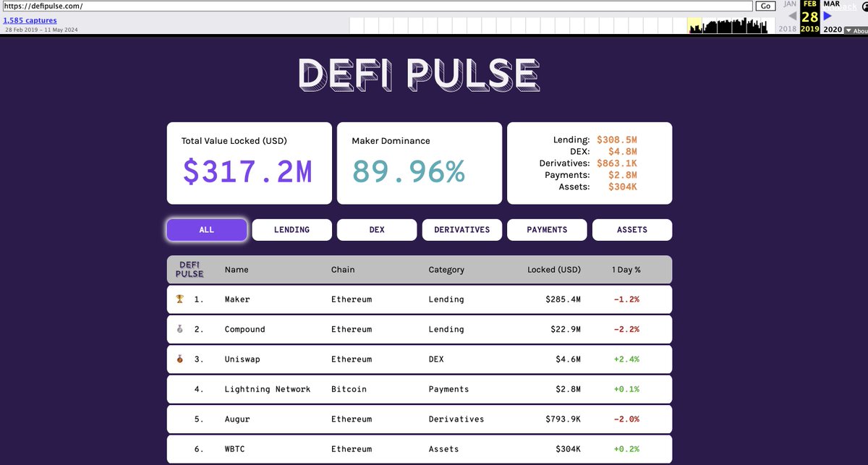Image resolution: width=868 pixels, height=465 pixels.
Task: Click Uniswap's $4.6M locked amount
Action: point(569,359)
